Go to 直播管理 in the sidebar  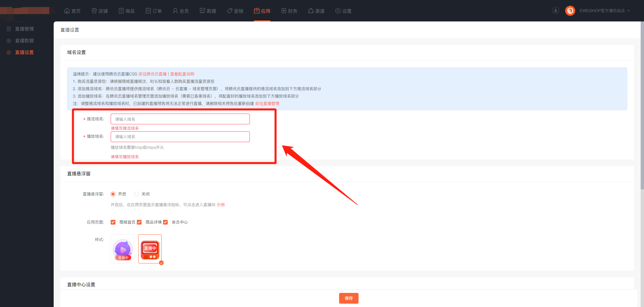24,29
